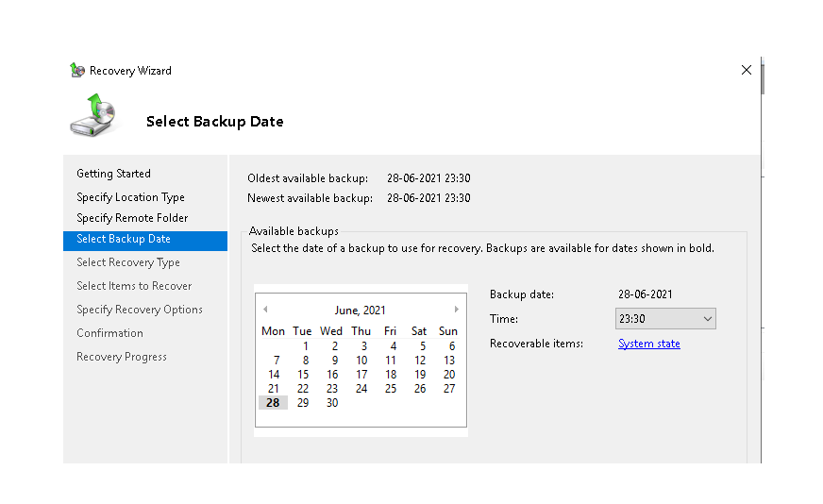Viewport: 823px width, 504px height.
Task: Select the Specify Remote Folder step
Action: (x=132, y=218)
